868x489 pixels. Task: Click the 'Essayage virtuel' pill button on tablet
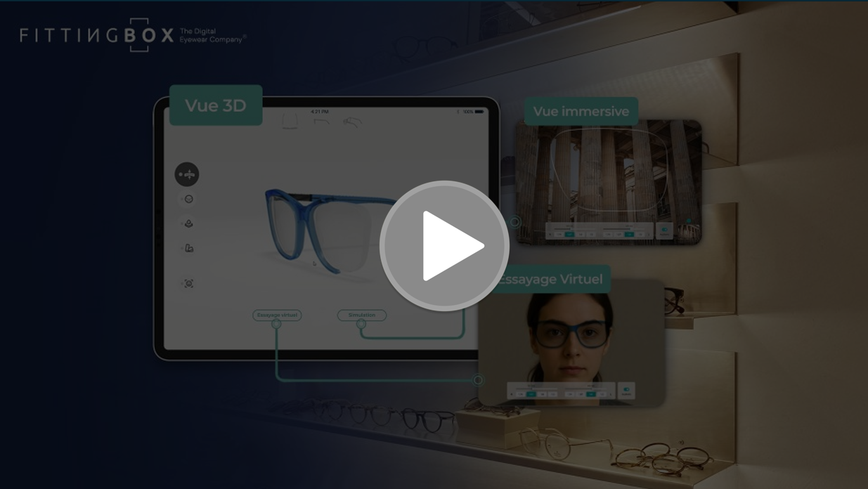[x=277, y=315]
